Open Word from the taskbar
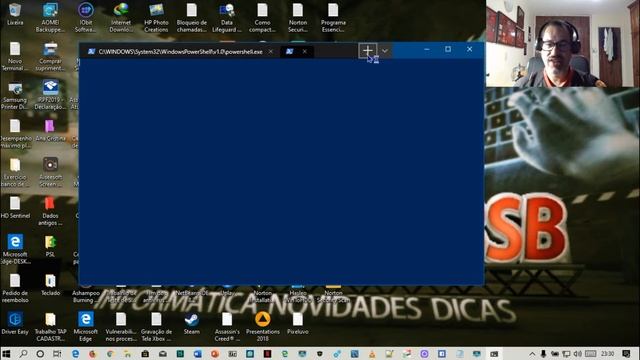 [x=198, y=353]
